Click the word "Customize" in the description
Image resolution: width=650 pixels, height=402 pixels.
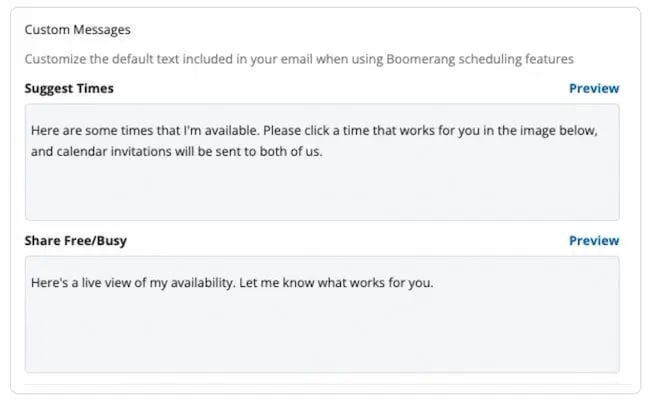click(x=54, y=59)
